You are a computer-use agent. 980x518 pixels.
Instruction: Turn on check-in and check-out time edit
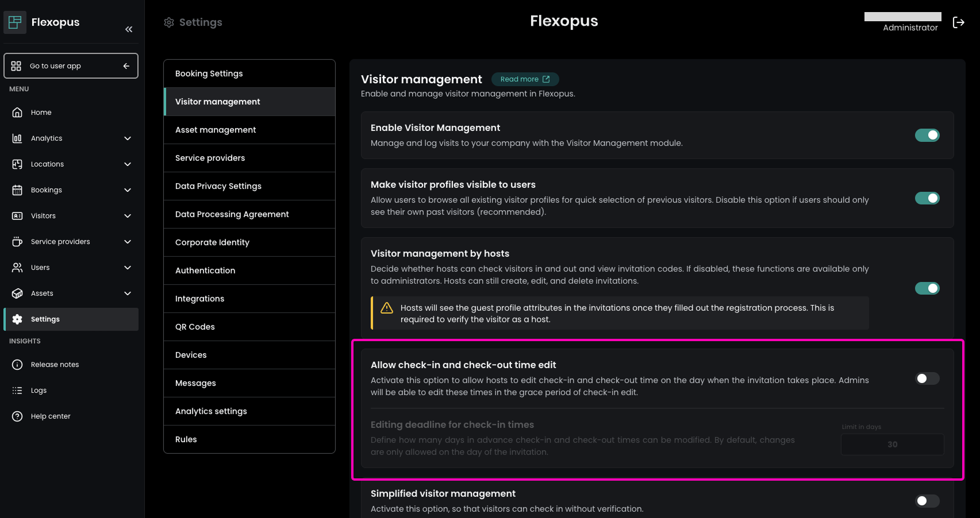[x=927, y=378]
